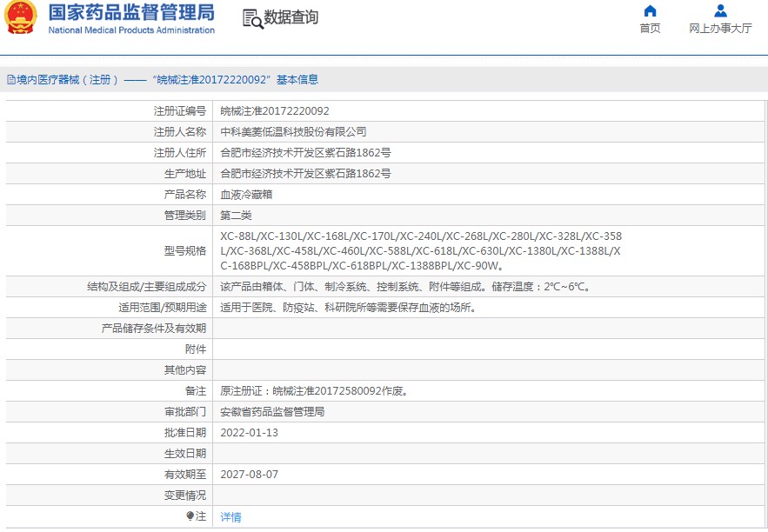Image resolution: width=768 pixels, height=532 pixels.
Task: Click the 批准日期 label
Action: coord(185,433)
